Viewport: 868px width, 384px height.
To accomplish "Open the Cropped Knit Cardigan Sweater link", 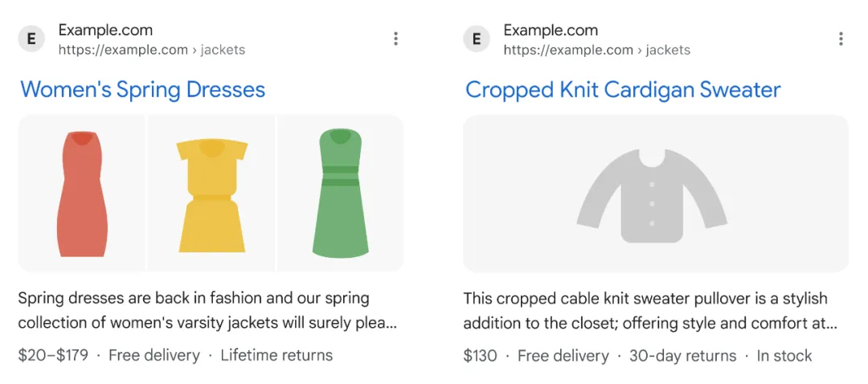I will (623, 89).
